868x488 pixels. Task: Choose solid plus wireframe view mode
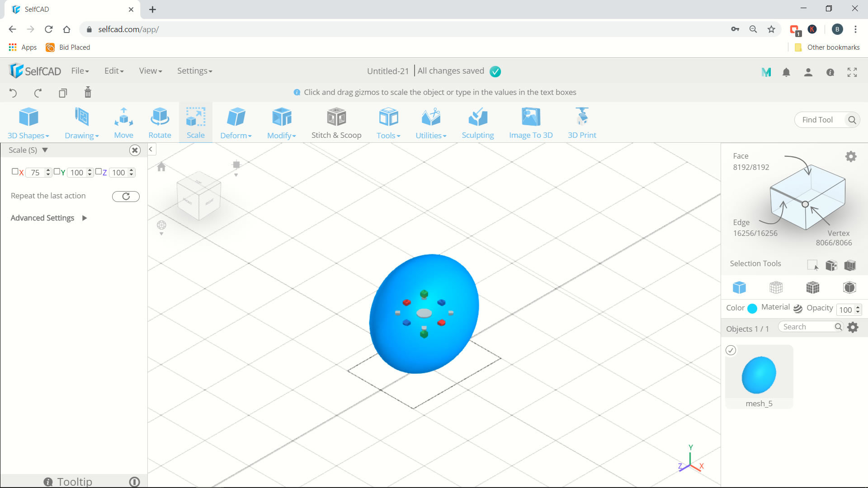click(x=812, y=287)
